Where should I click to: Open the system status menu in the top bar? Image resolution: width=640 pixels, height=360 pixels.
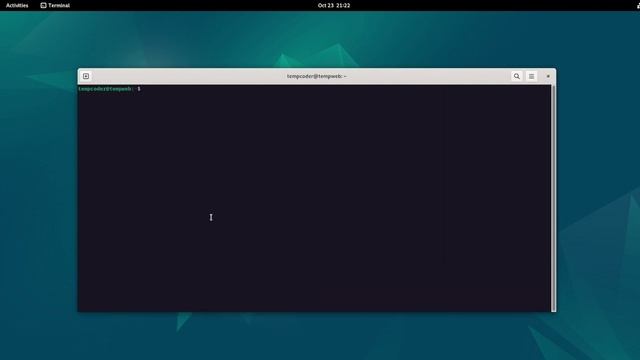tap(638, 5)
